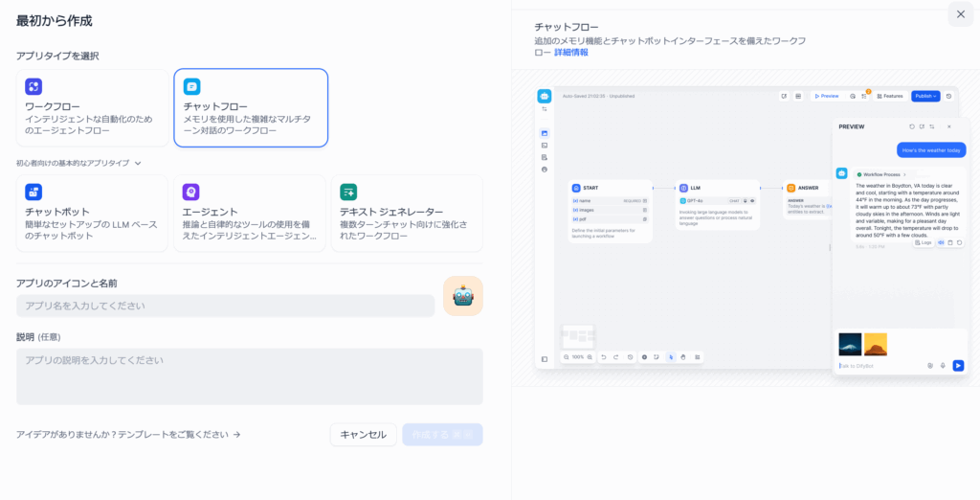This screenshot has height=500, width=980.
Task: Click the テキスト ジェネレーター green icon
Action: coord(348,192)
